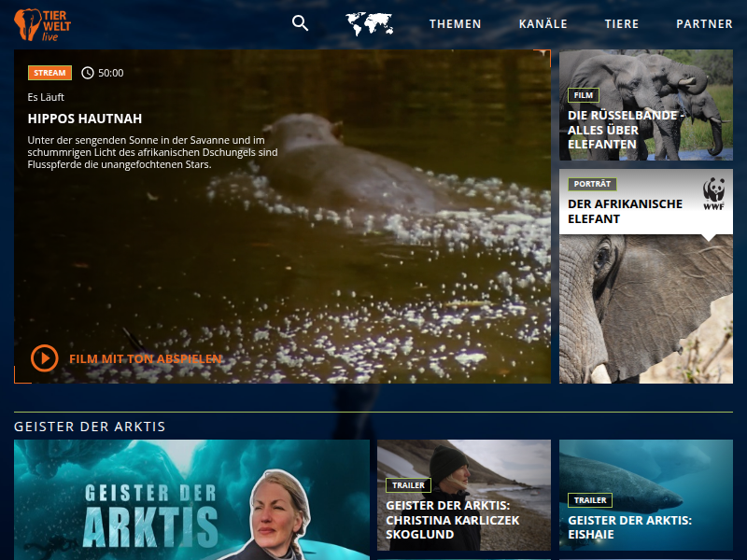Viewport: 747px width, 560px height.
Task: Open the large Geister der Arktis banner
Action: click(x=191, y=499)
